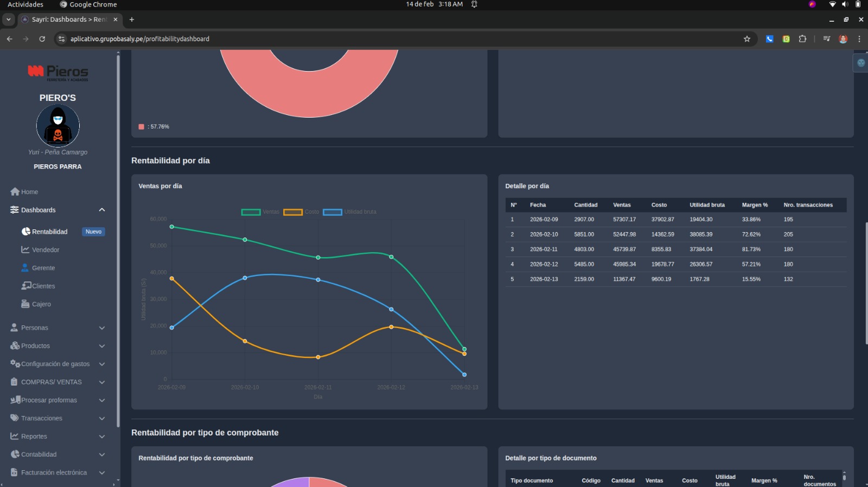Screen dimensions: 868x487
Task: Collapse the Dashboards menu section
Action: (101, 210)
